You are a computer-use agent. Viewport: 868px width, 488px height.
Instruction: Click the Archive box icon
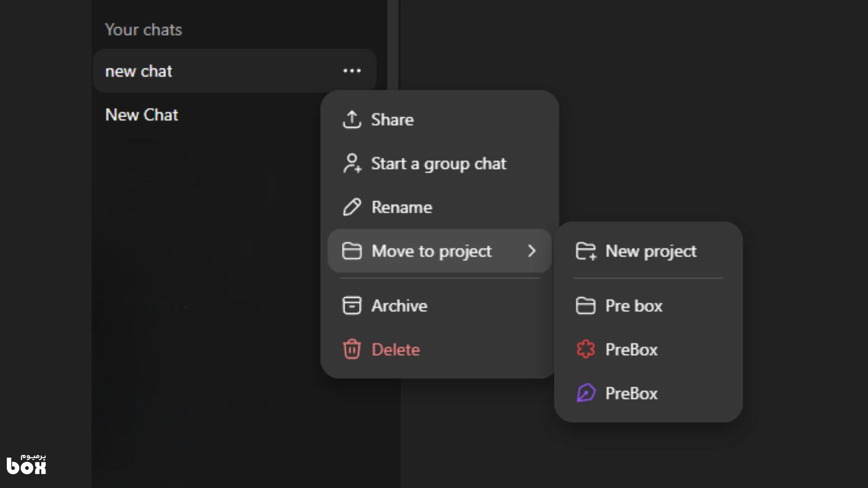click(x=352, y=306)
